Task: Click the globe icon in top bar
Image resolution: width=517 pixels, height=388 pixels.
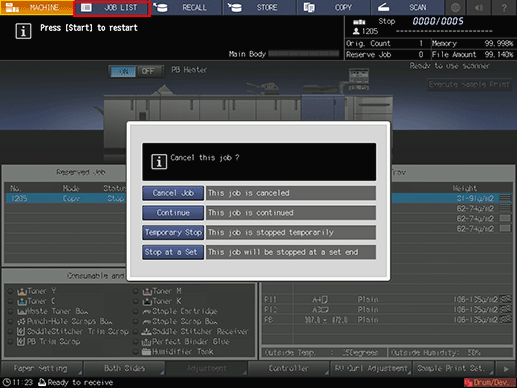Action: (456, 7)
